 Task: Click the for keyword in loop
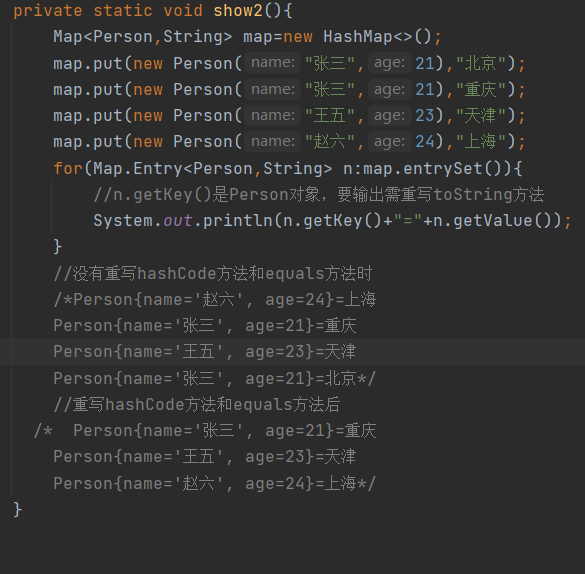[x=68, y=168]
